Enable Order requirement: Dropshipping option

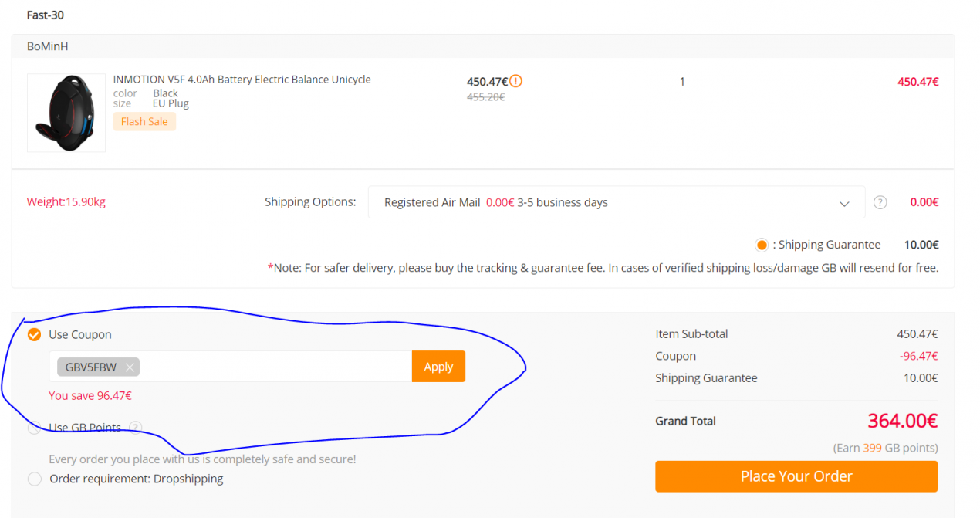35,479
